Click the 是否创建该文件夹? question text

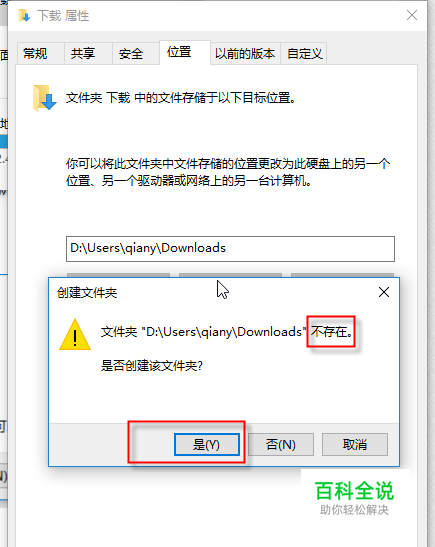coord(152,366)
